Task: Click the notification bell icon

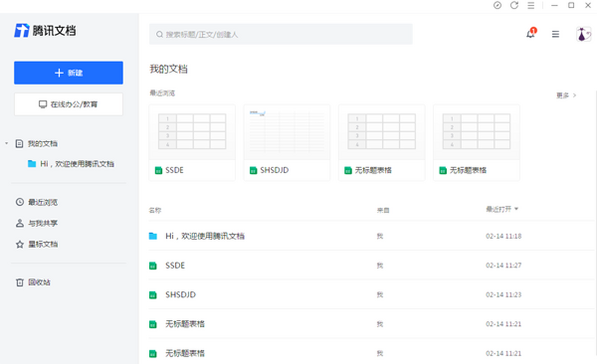Action: tap(530, 34)
